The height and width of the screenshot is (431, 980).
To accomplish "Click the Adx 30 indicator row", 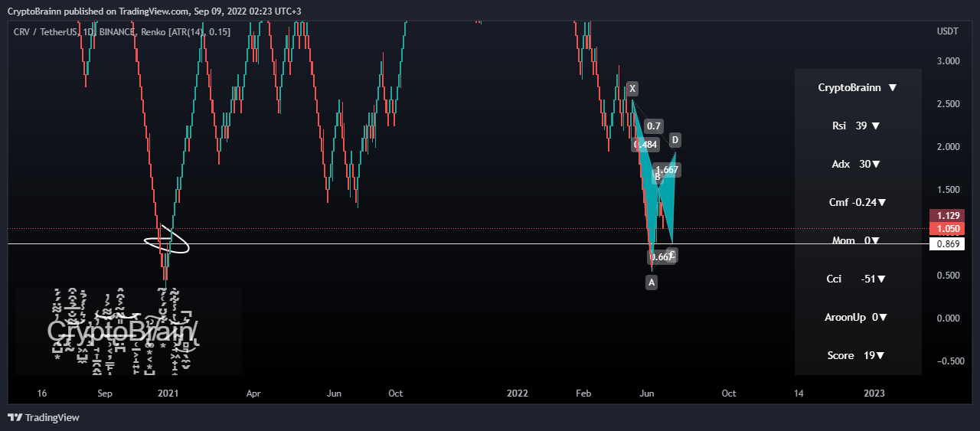I will tap(857, 164).
